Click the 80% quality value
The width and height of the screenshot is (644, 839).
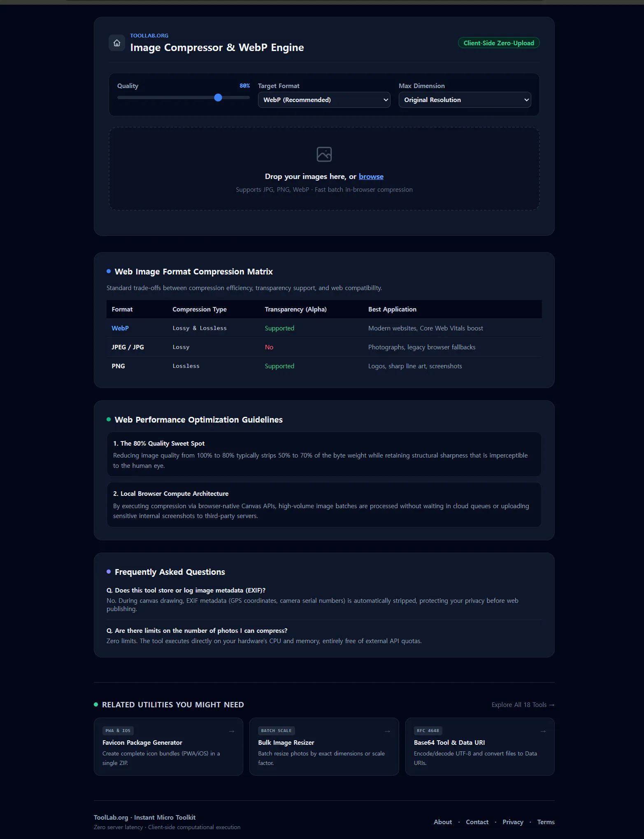(x=245, y=86)
